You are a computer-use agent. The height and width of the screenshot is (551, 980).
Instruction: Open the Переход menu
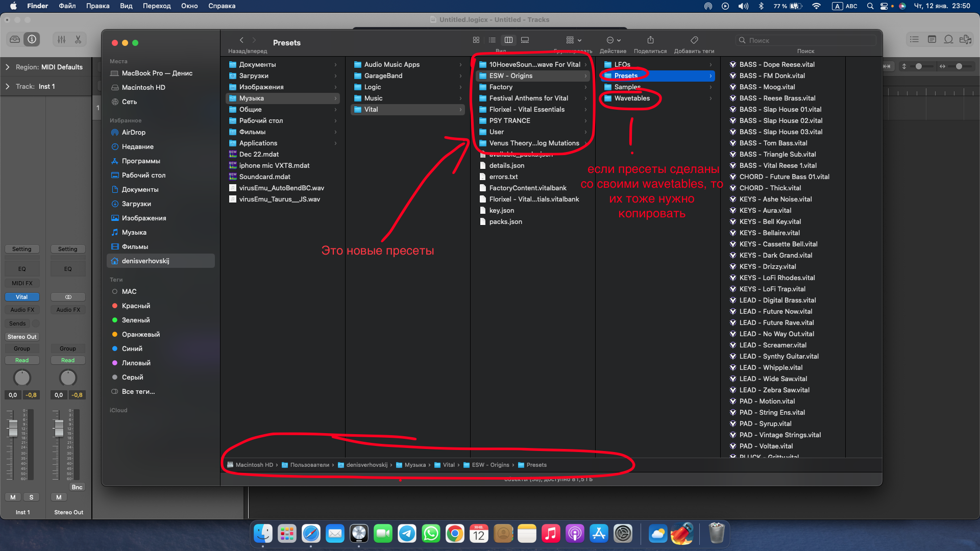(x=157, y=6)
